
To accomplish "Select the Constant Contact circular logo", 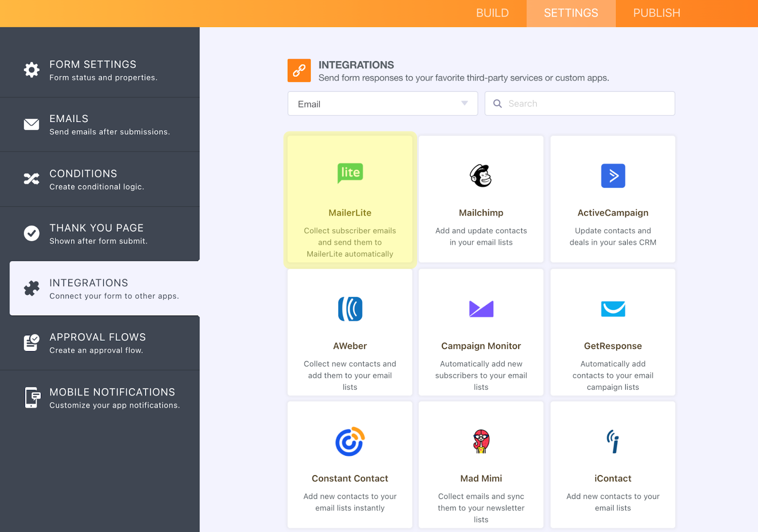I will [x=350, y=442].
